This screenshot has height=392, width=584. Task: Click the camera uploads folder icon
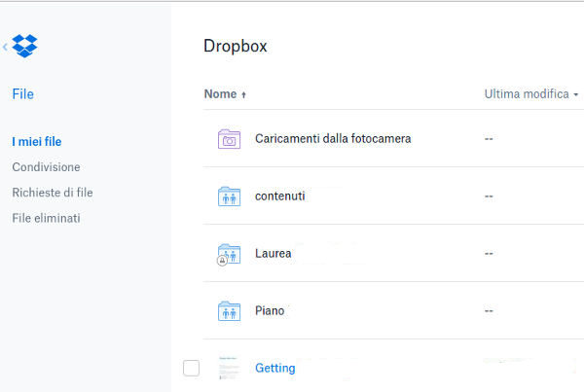click(229, 139)
